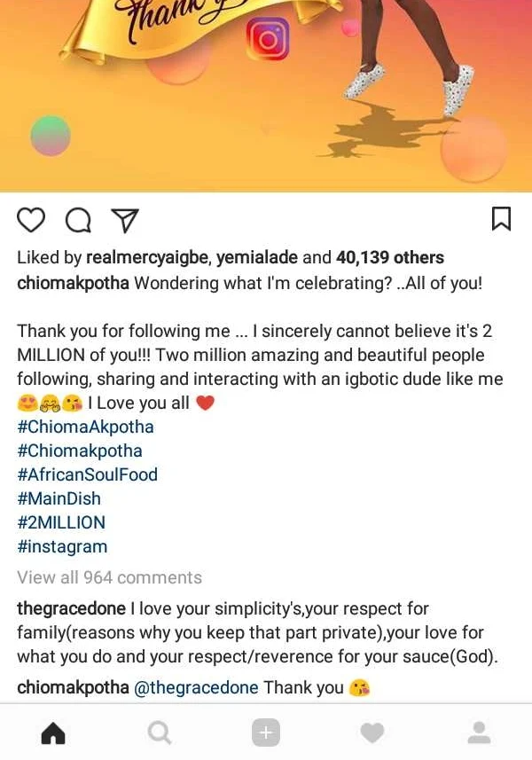Open comments via speech bubble icon
Viewport: 532px width, 760px height.
[78, 220]
